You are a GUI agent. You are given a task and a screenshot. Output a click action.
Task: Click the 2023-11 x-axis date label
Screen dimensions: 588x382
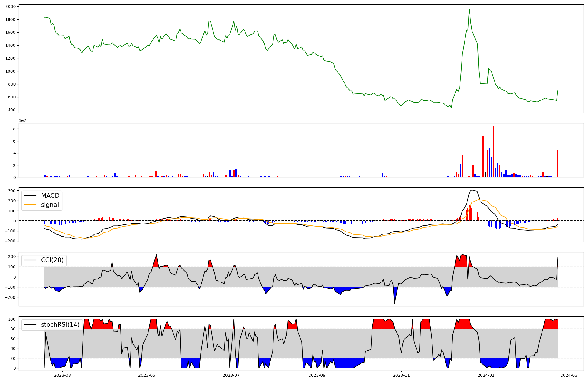click(x=401, y=375)
